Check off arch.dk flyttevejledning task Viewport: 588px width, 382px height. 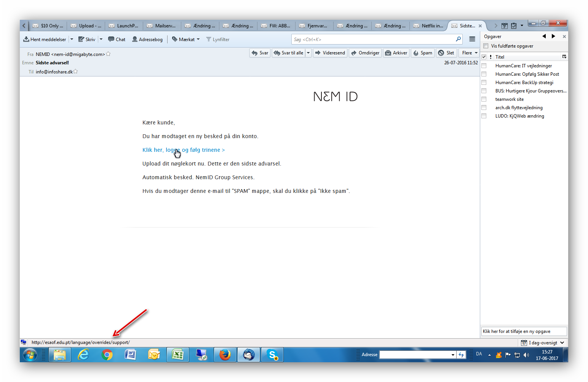pyautogui.click(x=484, y=108)
